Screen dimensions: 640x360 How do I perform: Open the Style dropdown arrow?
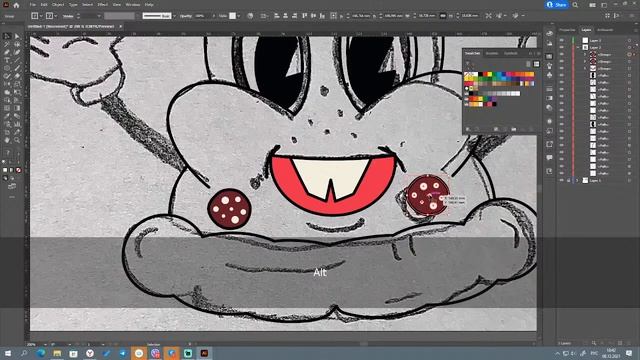[239, 16]
